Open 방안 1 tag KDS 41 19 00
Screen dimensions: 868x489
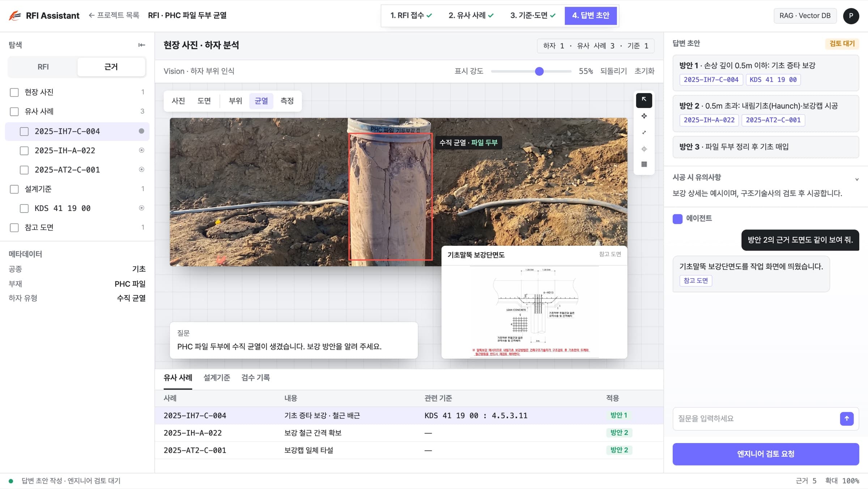tap(773, 80)
